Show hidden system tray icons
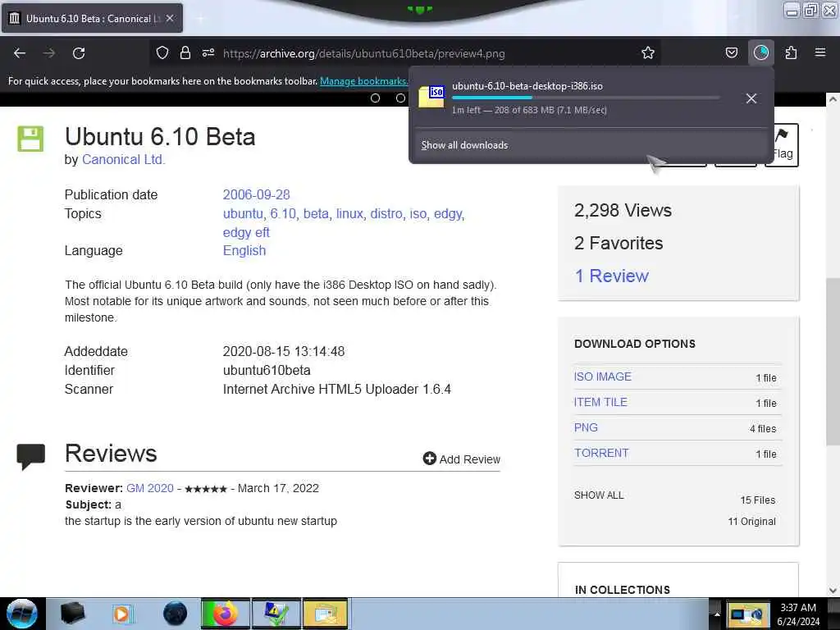 click(x=717, y=614)
